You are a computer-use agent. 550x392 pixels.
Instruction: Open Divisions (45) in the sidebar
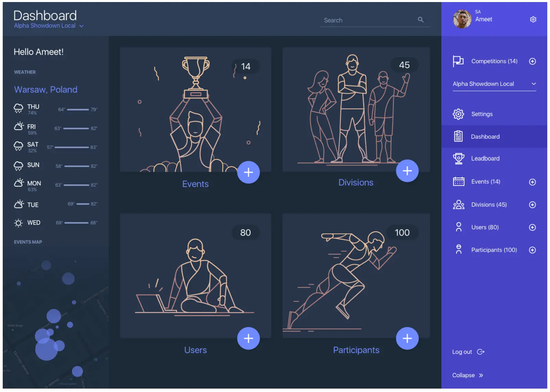(x=489, y=205)
